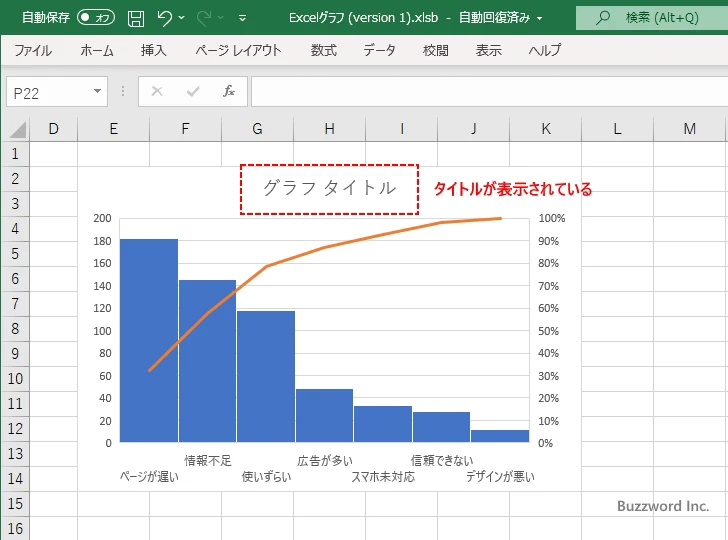This screenshot has height=540, width=728.
Task: Click the Select All corner triangle
Action: click(x=18, y=130)
